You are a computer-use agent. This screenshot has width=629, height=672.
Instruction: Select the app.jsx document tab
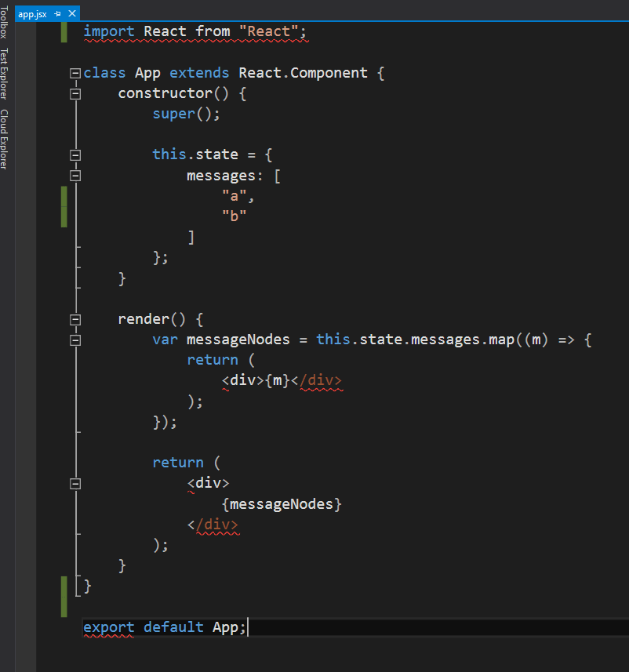(31, 13)
